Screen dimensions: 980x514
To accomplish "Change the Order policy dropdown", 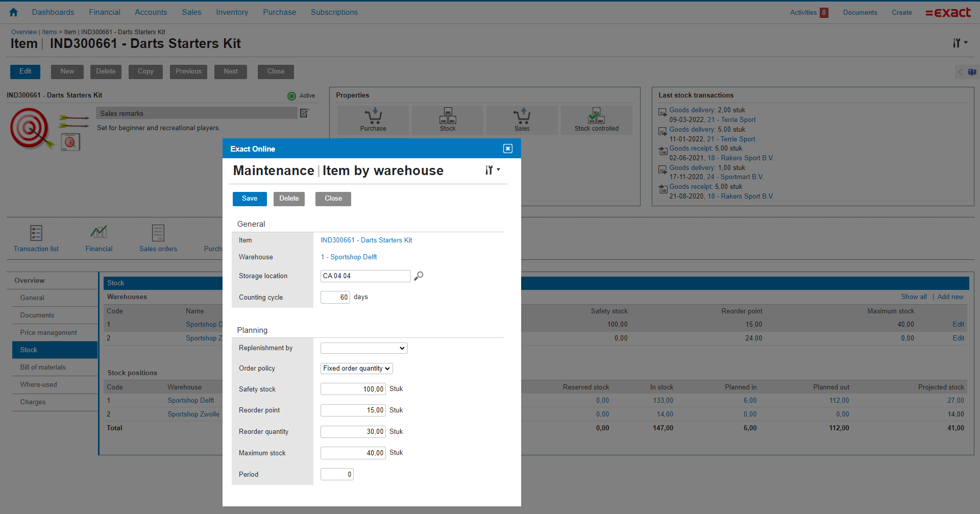I will point(357,369).
